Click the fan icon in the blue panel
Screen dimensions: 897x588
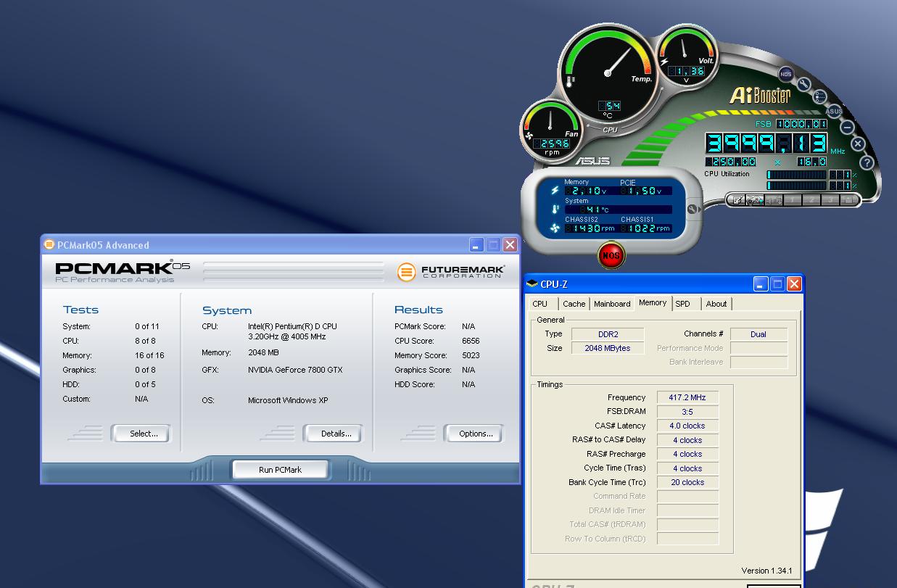(554, 228)
